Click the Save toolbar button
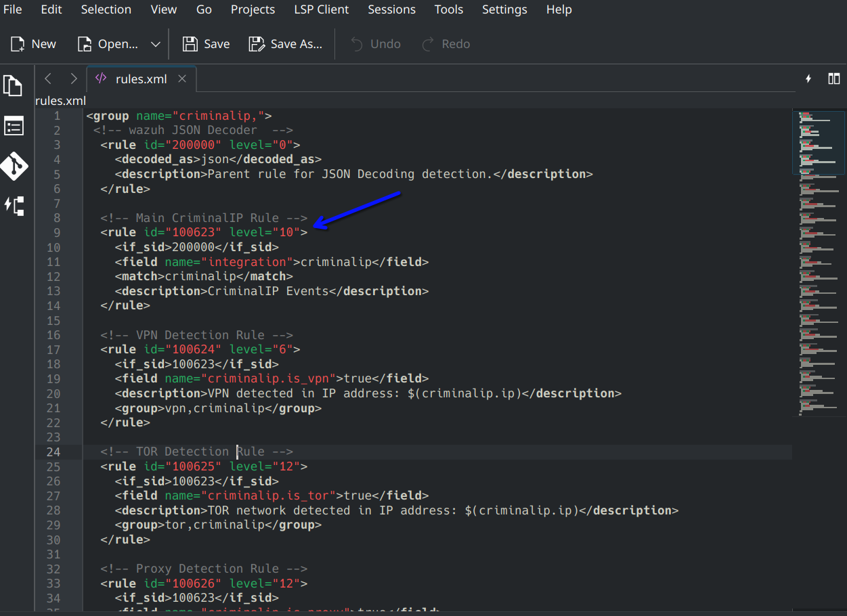 point(206,44)
